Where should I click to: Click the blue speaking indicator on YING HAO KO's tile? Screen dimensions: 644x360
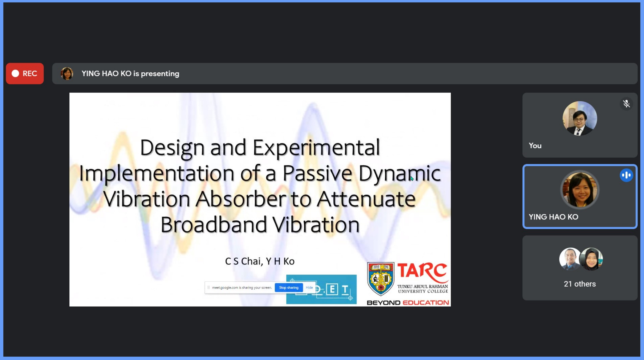pyautogui.click(x=626, y=175)
